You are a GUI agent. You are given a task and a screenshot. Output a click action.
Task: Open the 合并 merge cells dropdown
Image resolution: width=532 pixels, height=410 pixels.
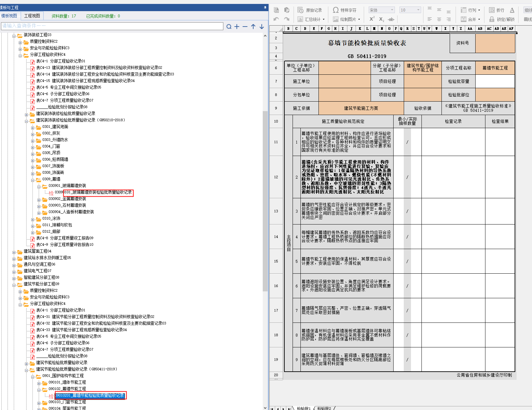click(x=470, y=19)
